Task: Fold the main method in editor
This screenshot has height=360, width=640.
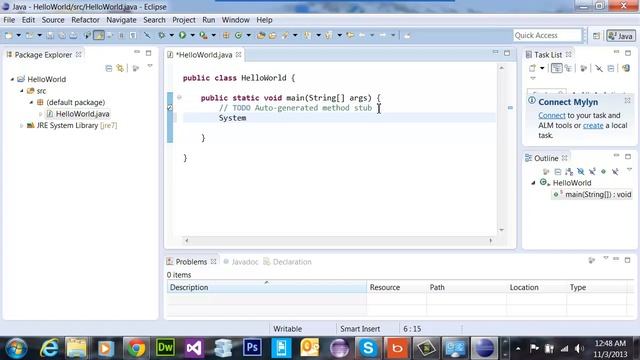Action: (179, 97)
